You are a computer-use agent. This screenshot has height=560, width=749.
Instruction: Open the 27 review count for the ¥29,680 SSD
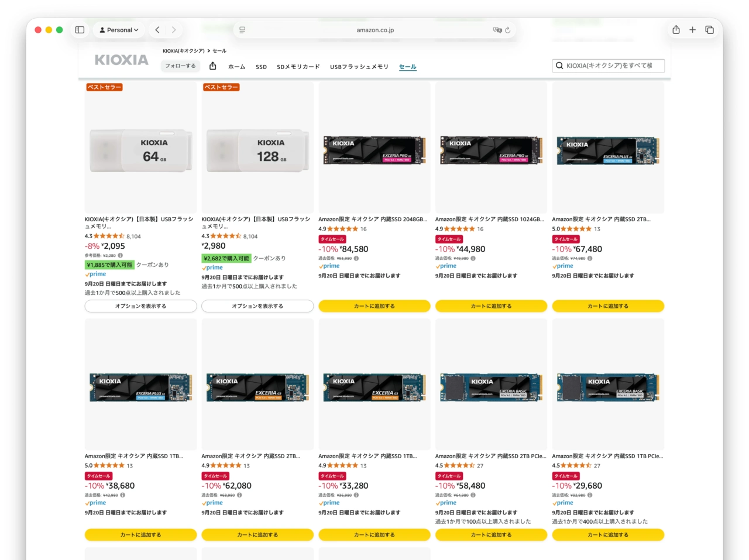(x=597, y=466)
